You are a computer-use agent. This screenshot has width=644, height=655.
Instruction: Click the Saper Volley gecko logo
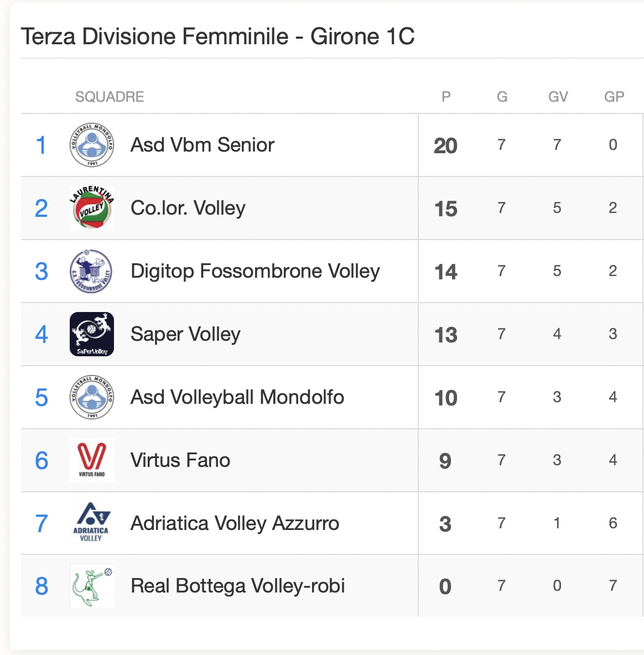click(91, 334)
